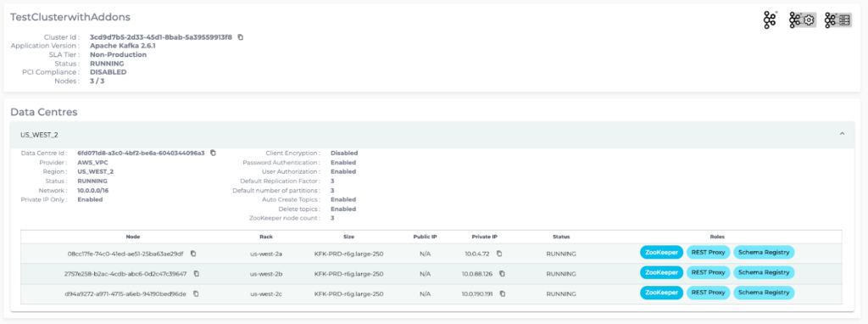Copy private IP 10.0.88.126
The width and height of the screenshot is (868, 324).
[502, 274]
